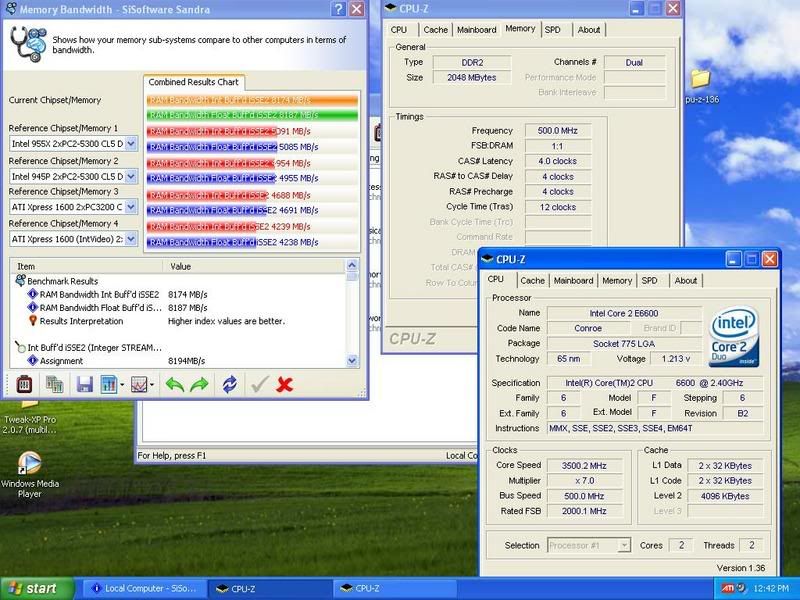Click the Item column header in the results list
The height and width of the screenshot is (600, 800).
[x=86, y=266]
